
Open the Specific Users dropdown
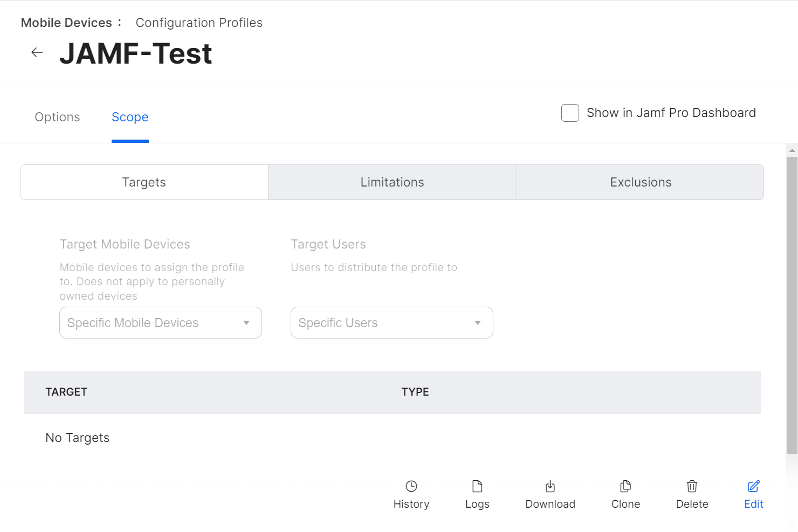coord(391,323)
